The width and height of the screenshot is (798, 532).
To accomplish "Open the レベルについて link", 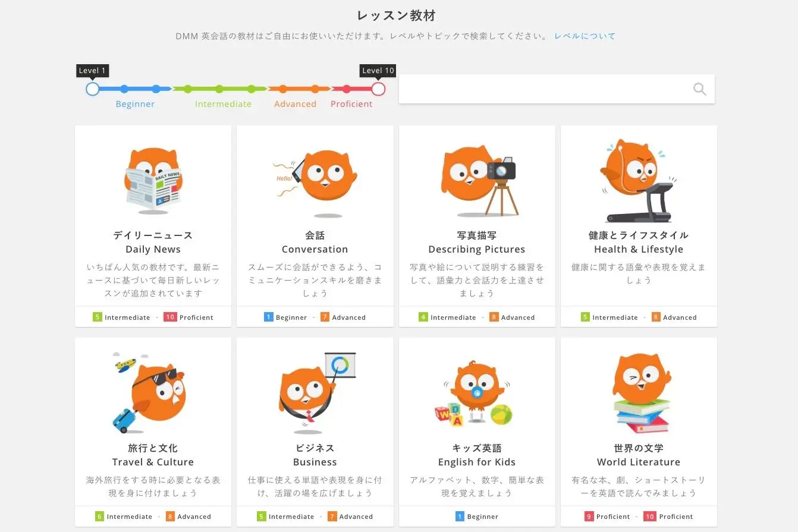I will click(585, 36).
